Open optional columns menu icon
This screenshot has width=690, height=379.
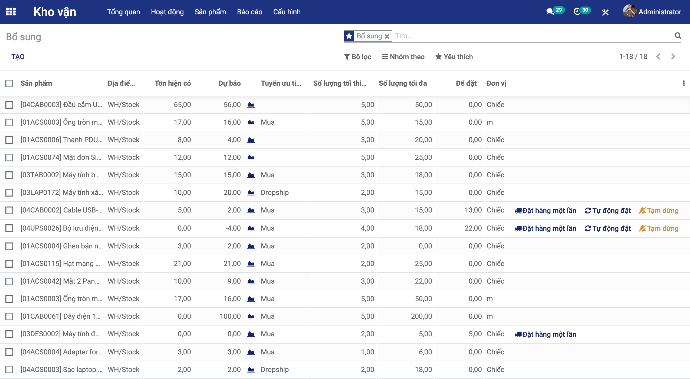(683, 83)
